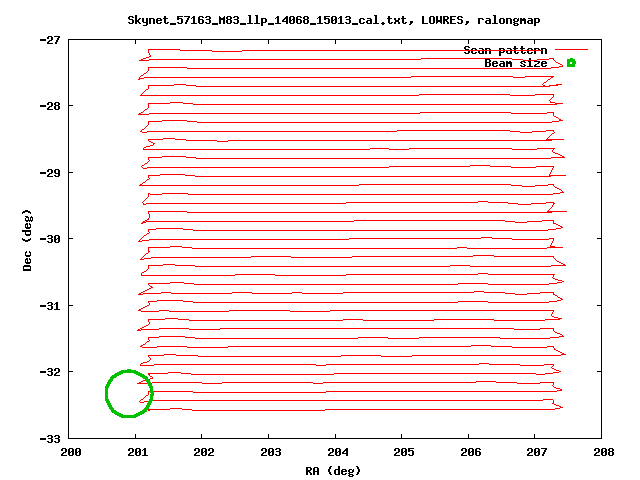Click the x-axis tick label 201

[138, 452]
